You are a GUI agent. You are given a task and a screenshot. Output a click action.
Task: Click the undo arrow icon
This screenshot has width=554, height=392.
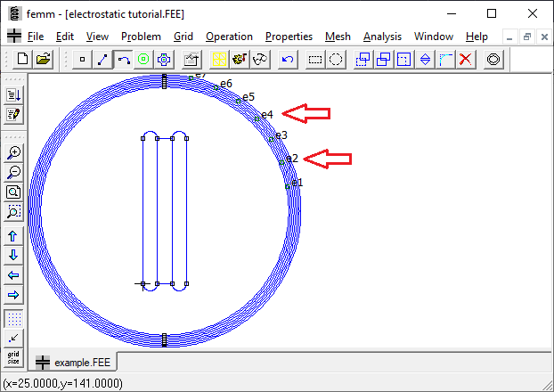click(x=288, y=60)
